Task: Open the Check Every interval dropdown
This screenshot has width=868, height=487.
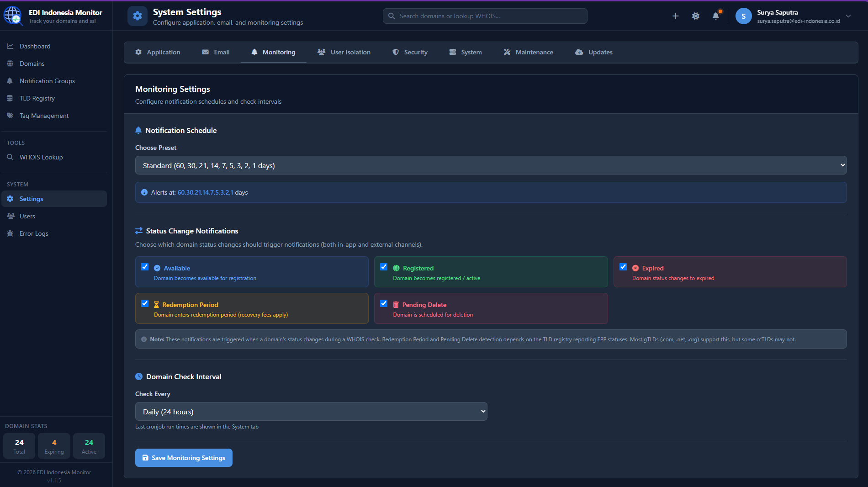Action: tap(311, 412)
